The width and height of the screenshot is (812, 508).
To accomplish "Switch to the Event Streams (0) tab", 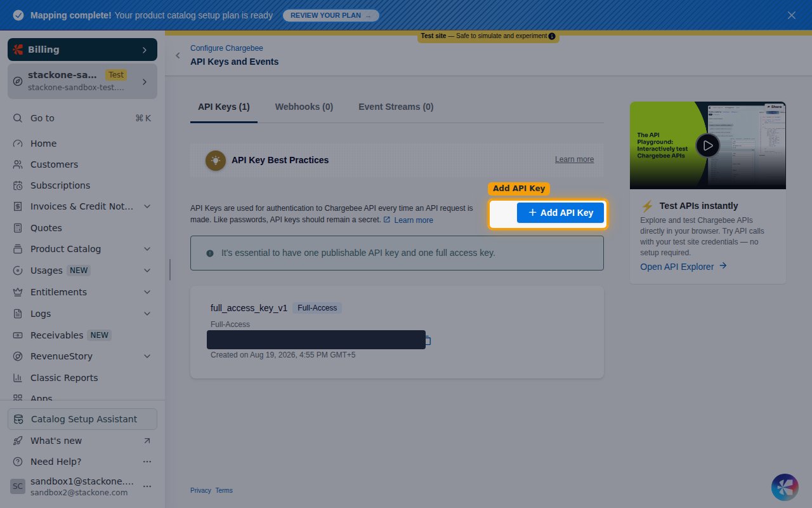I will point(396,107).
